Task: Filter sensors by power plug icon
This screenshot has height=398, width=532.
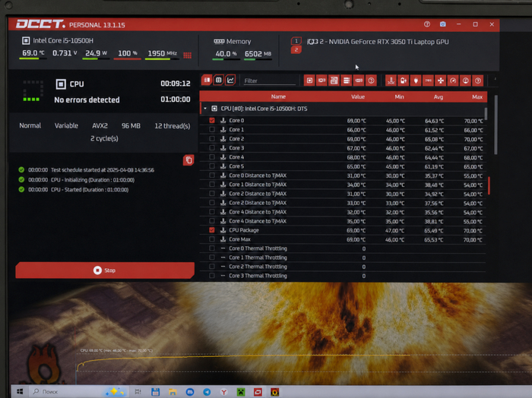Action: (416, 81)
